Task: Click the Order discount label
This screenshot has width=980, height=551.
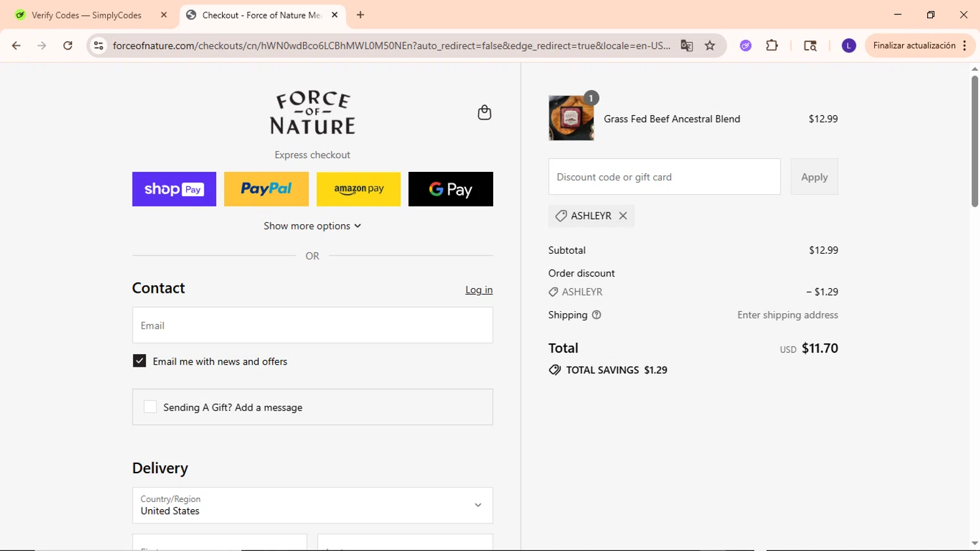Action: coord(581,273)
